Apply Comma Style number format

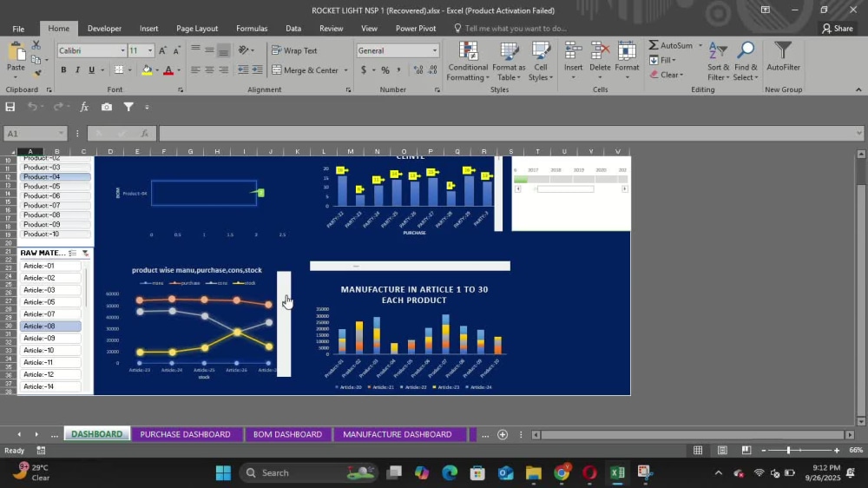pyautogui.click(x=398, y=69)
